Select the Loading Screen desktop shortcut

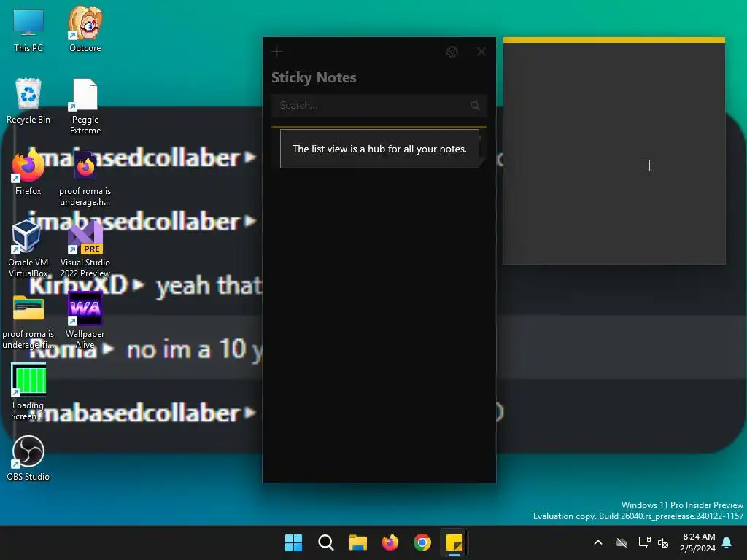[x=28, y=392]
